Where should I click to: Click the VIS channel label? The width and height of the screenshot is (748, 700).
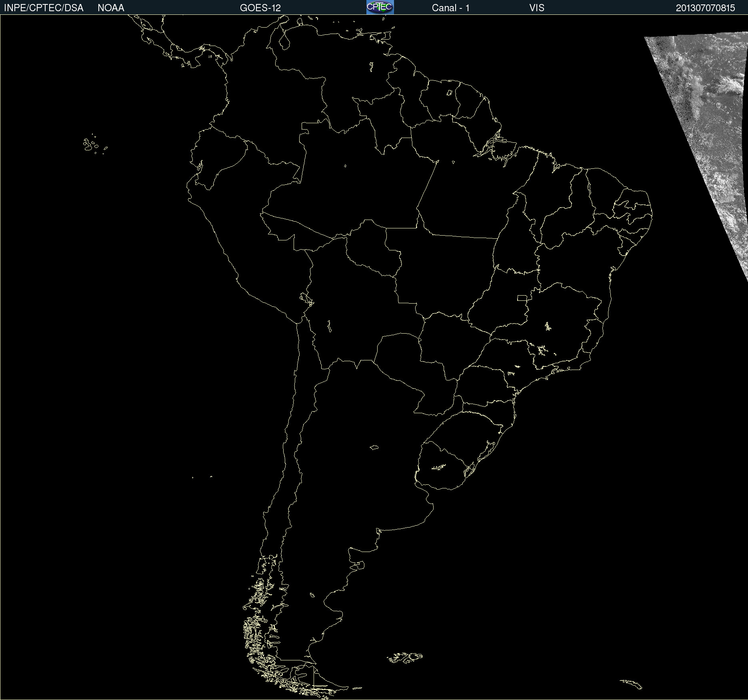[x=537, y=8]
